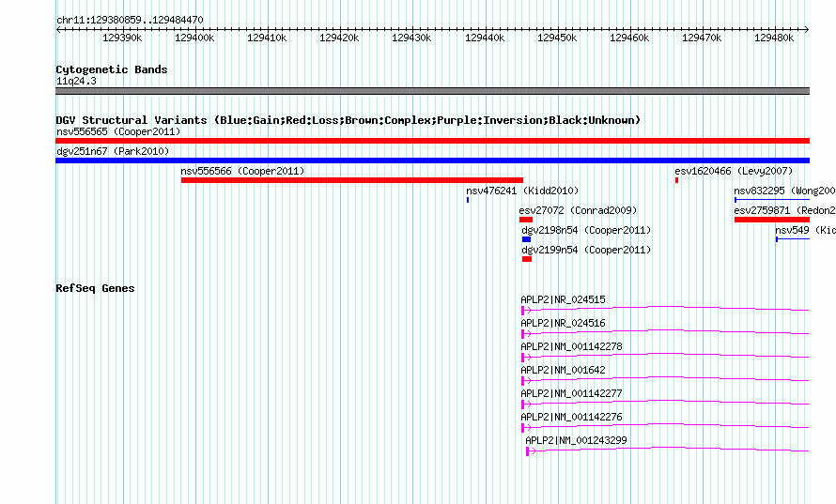Click the 11q24.3 band label
Screen dimensions: 836x504
[76, 81]
